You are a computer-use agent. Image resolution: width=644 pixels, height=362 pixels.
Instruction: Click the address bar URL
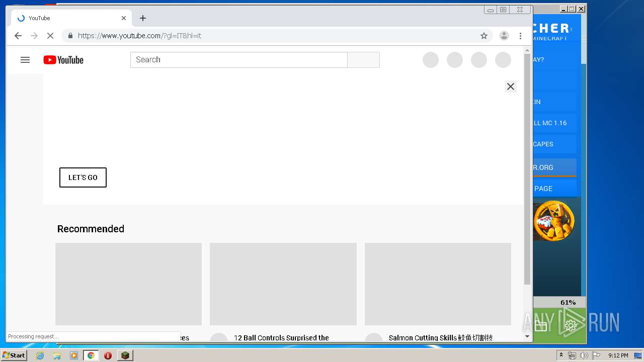(x=139, y=36)
